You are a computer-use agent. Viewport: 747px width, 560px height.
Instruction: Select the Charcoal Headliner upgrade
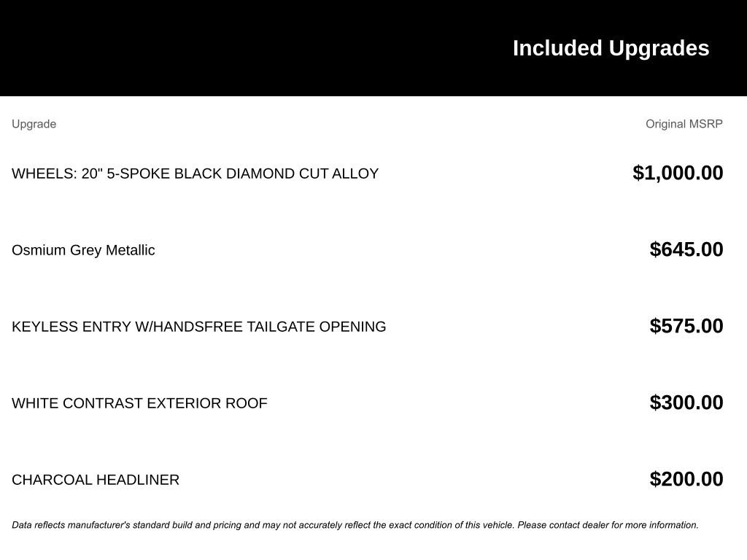point(96,480)
